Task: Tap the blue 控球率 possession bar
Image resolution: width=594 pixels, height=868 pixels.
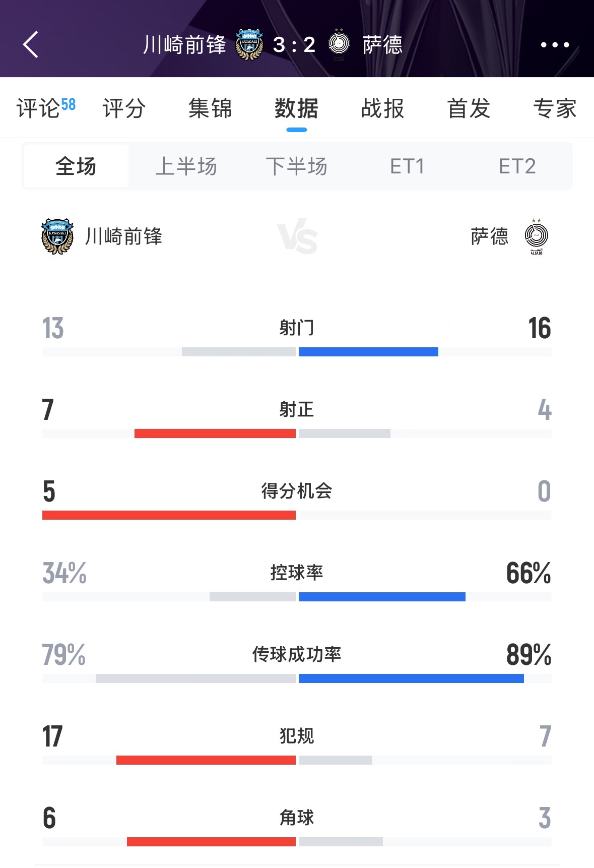Action: 382,597
